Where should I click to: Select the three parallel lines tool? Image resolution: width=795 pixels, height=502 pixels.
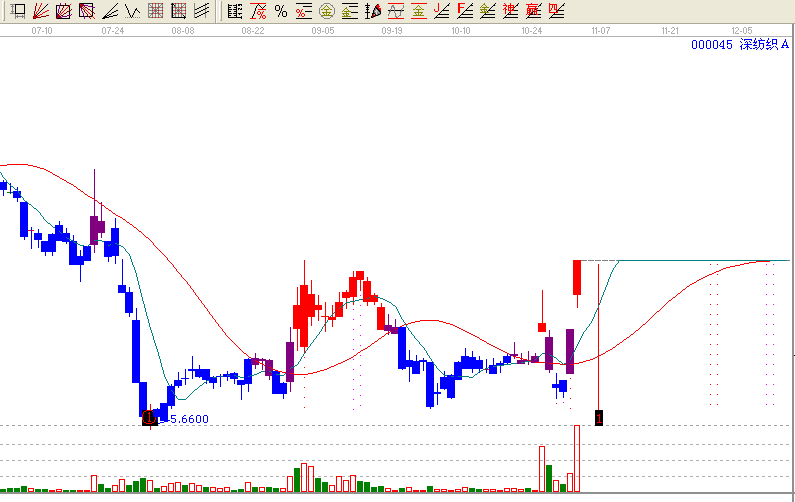pyautogui.click(x=201, y=11)
